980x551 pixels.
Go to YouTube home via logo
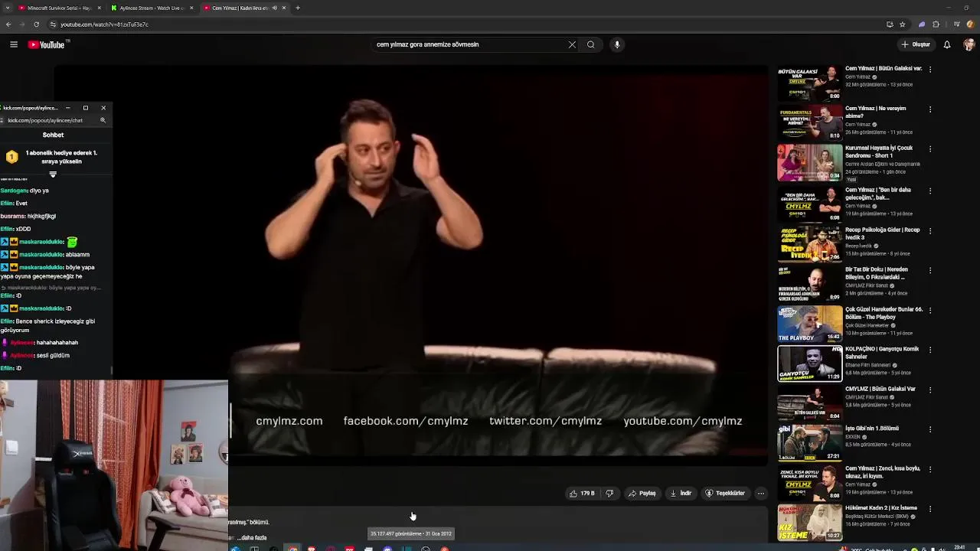(x=47, y=44)
